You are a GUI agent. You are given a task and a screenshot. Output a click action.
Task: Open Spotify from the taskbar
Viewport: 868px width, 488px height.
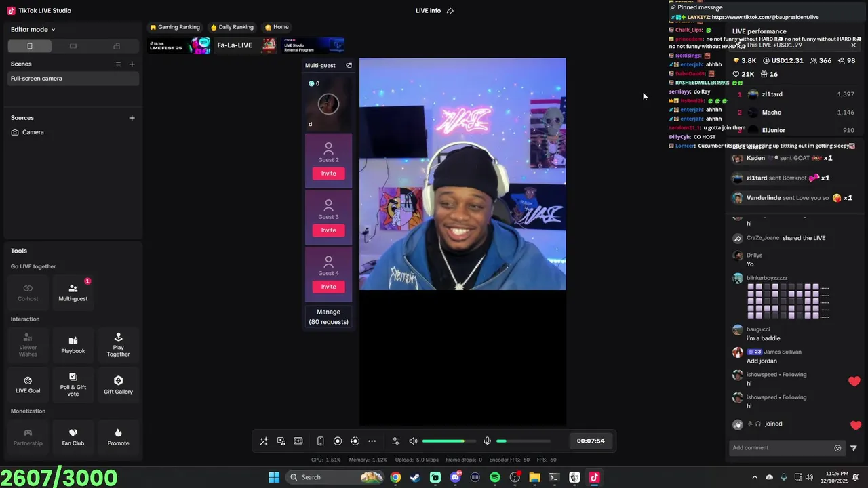(495, 477)
